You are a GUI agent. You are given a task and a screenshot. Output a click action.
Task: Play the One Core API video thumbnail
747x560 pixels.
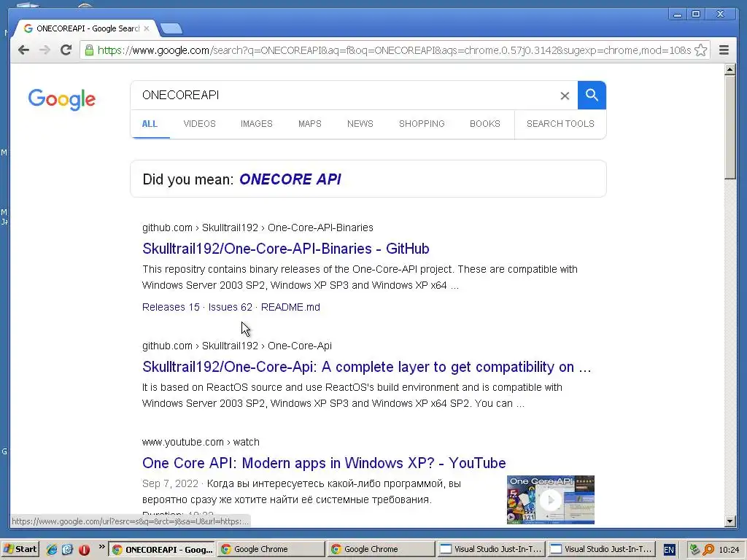click(550, 499)
